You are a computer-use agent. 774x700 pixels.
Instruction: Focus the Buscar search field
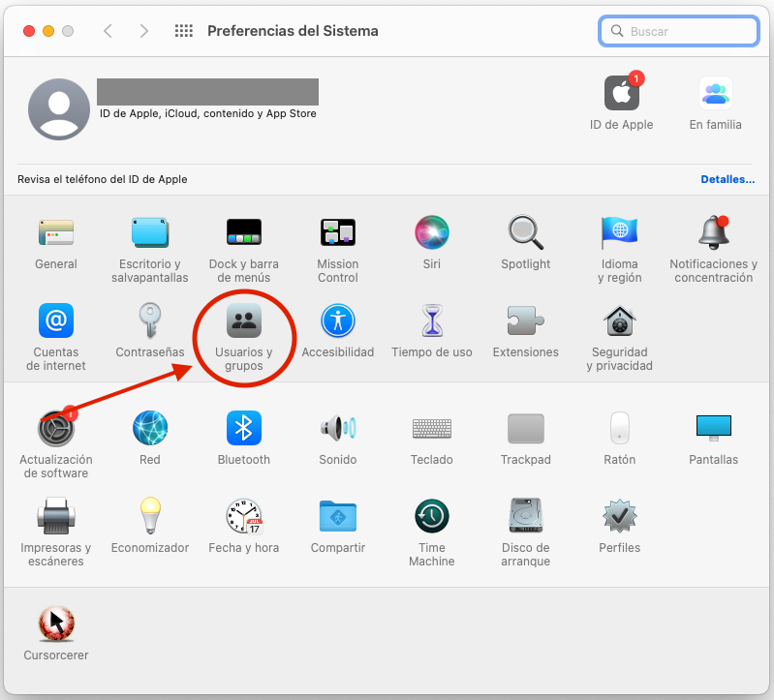pos(679,31)
